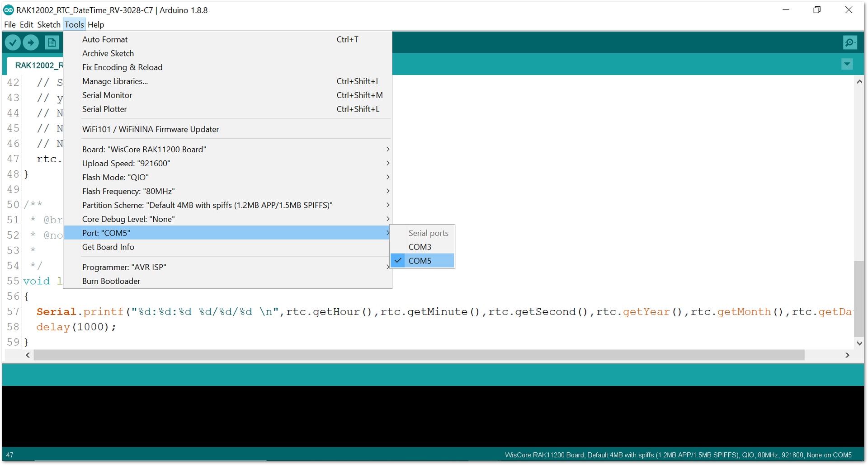Switch to RAK12002_RTC sketch tab
The width and height of the screenshot is (868, 465).
coord(35,65)
